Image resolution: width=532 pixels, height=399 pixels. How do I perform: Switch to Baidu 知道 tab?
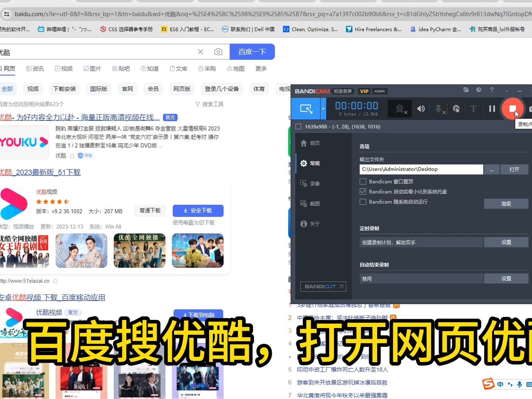pyautogui.click(x=150, y=69)
